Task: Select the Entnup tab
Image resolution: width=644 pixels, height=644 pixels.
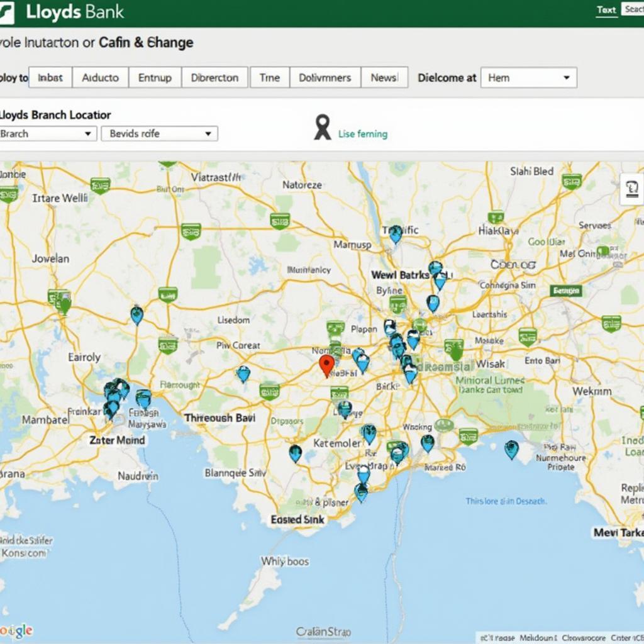Action: tap(155, 77)
